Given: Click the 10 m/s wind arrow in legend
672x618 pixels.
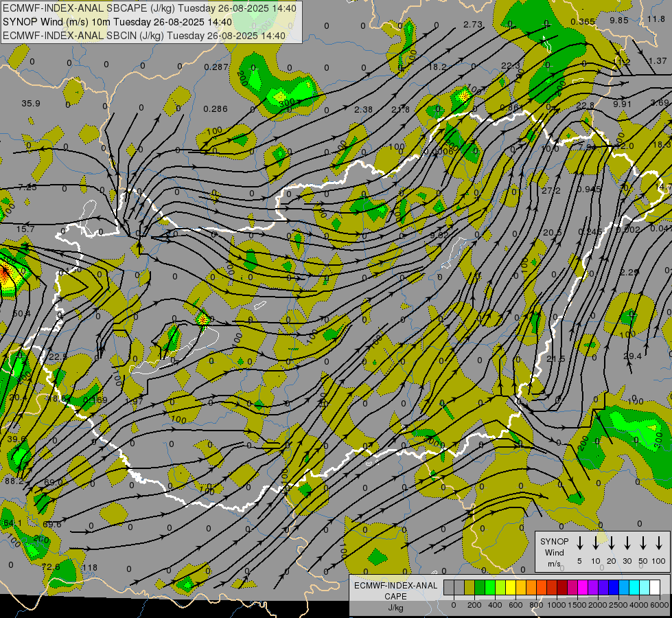Looking at the screenshot, I should pos(595,543).
